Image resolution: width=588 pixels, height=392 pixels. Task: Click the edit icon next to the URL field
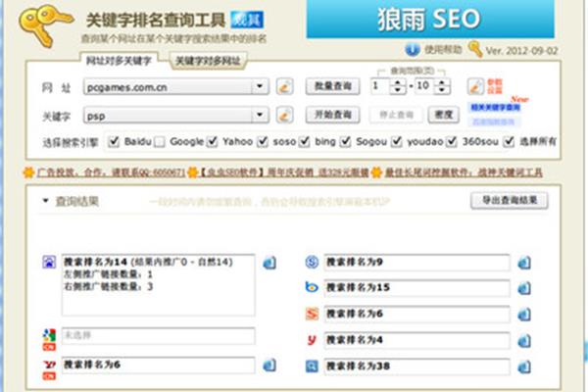pyautogui.click(x=284, y=86)
